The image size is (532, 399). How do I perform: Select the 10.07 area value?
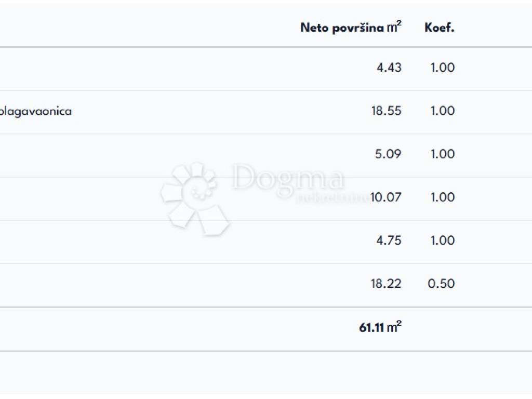click(x=387, y=197)
